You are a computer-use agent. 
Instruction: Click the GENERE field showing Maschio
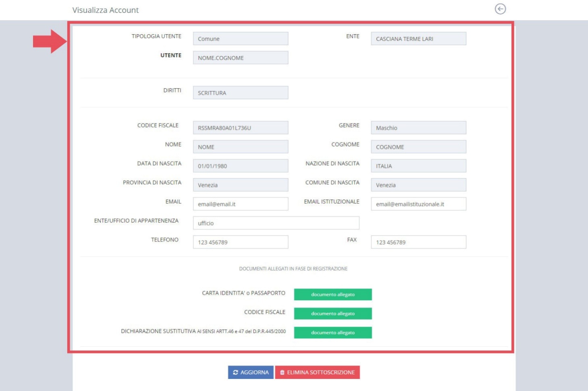coord(418,128)
